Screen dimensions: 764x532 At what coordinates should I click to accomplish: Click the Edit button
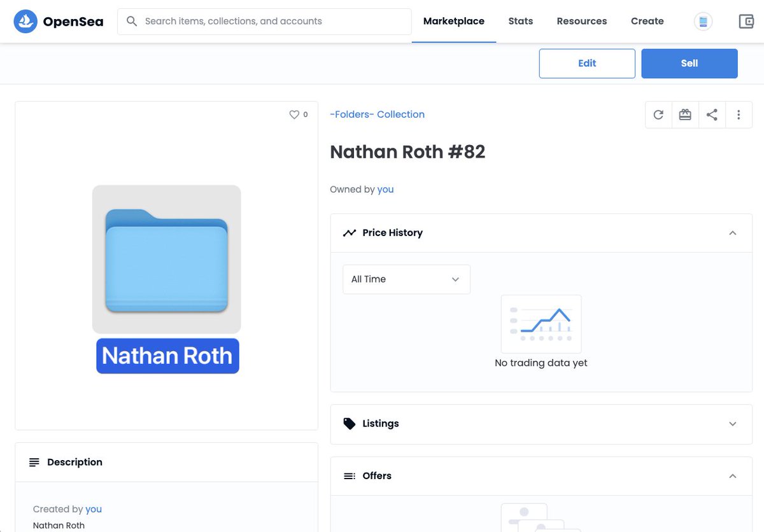pyautogui.click(x=587, y=64)
